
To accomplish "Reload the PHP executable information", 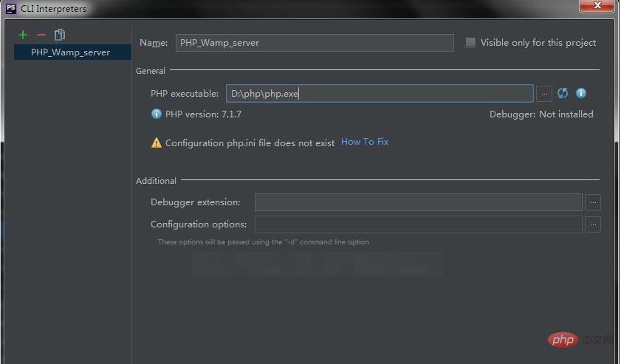I will 563,93.
